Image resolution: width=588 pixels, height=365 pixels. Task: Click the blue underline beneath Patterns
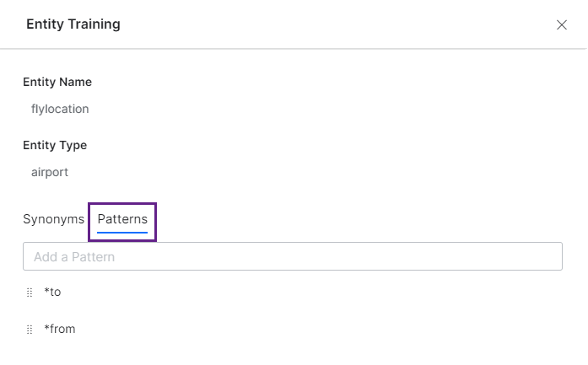[x=122, y=231]
